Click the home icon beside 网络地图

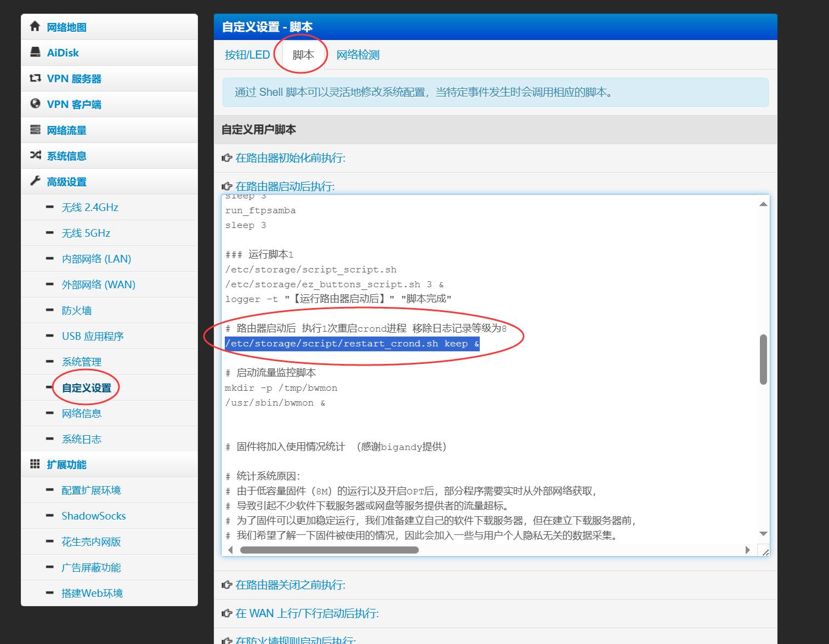tap(35, 26)
